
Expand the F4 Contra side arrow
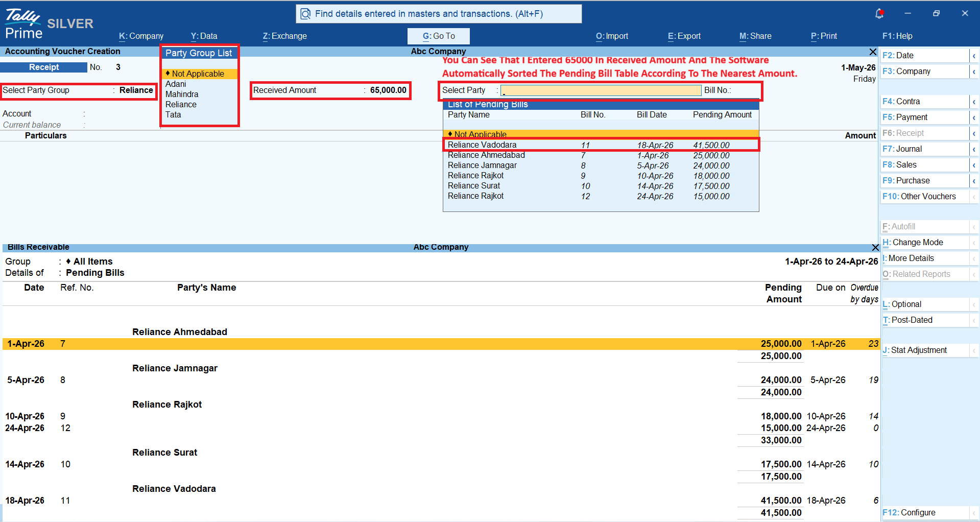pos(974,102)
